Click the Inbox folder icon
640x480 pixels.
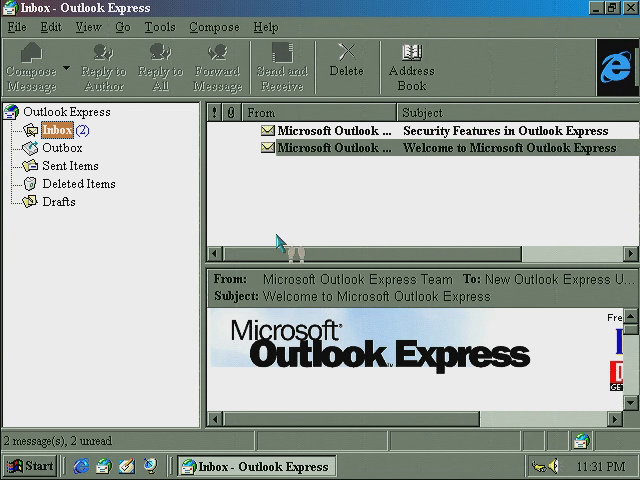[30, 130]
